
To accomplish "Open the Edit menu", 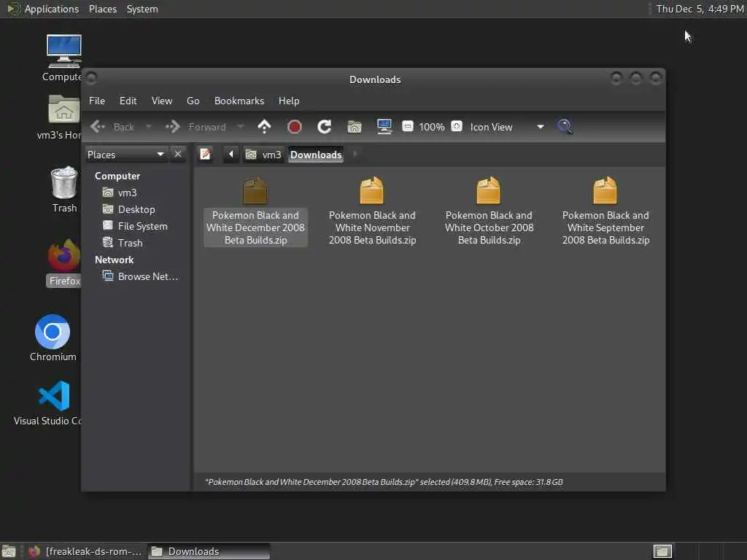I will 128,101.
